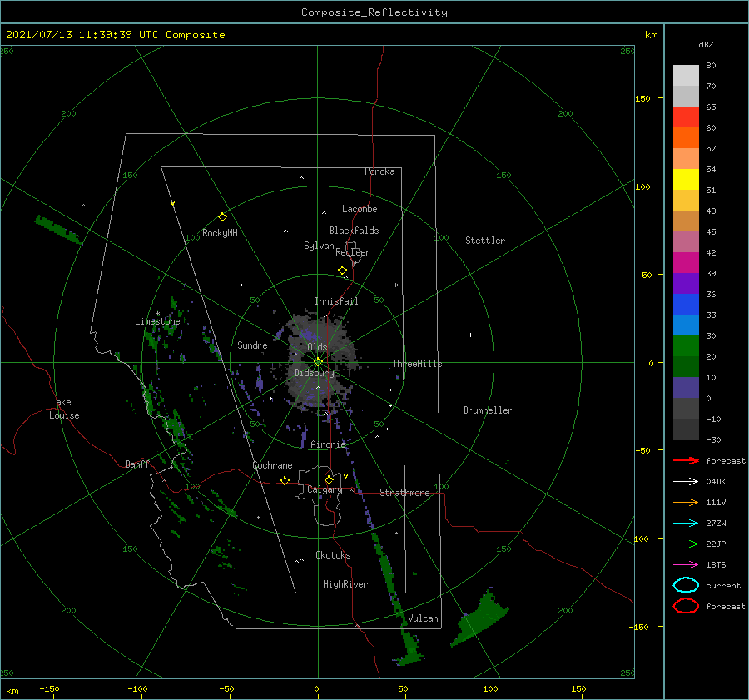The width and height of the screenshot is (749, 700).
Task: Select the cyan 27ZW arrow legend icon
Action: (686, 524)
